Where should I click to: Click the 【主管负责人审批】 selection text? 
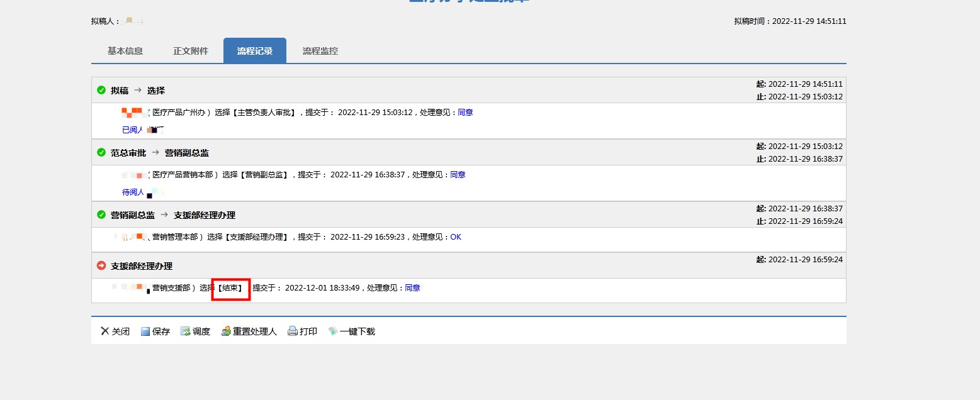click(x=264, y=113)
